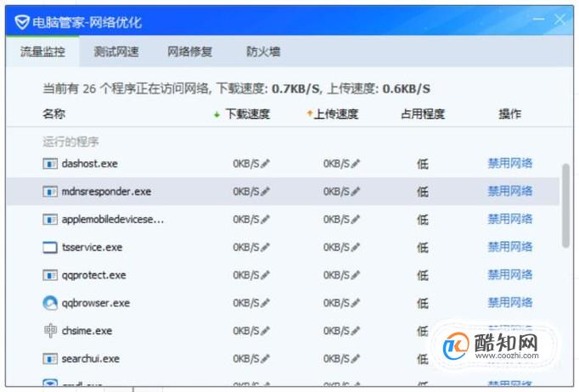Image resolution: width=579 pixels, height=392 pixels.
Task: Click the 操作 column header
Action: [509, 114]
